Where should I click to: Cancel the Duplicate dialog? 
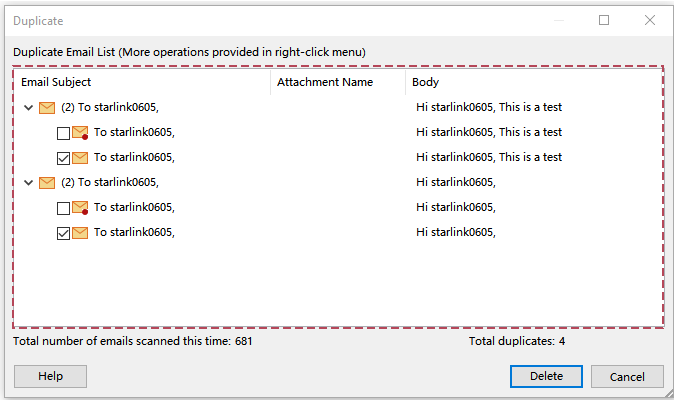tap(627, 376)
